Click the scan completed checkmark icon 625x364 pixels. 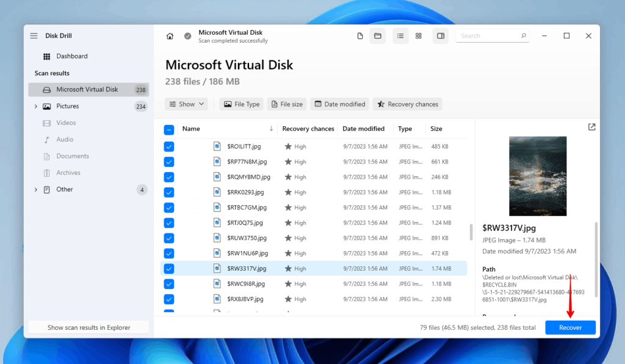click(x=187, y=36)
